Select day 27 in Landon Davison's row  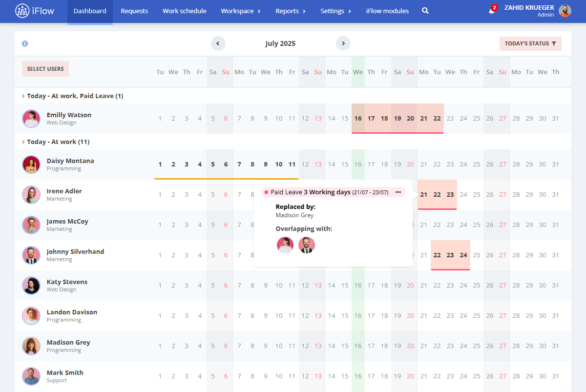point(503,316)
